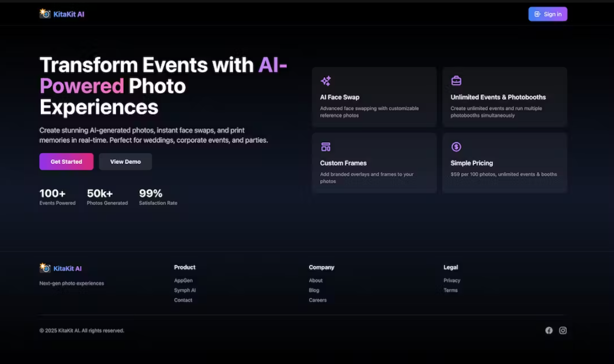Click the Company footer heading
This screenshot has height=364, width=614.
pos(321,267)
